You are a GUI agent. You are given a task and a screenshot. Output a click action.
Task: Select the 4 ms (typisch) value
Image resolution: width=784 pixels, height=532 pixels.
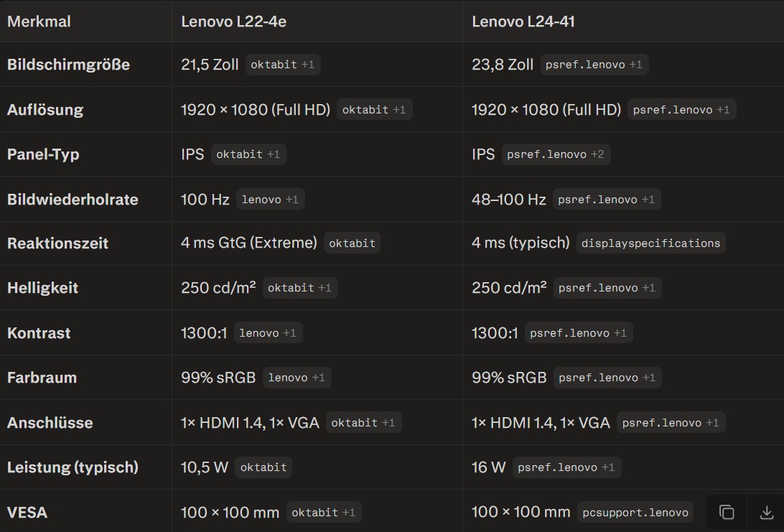(521, 243)
